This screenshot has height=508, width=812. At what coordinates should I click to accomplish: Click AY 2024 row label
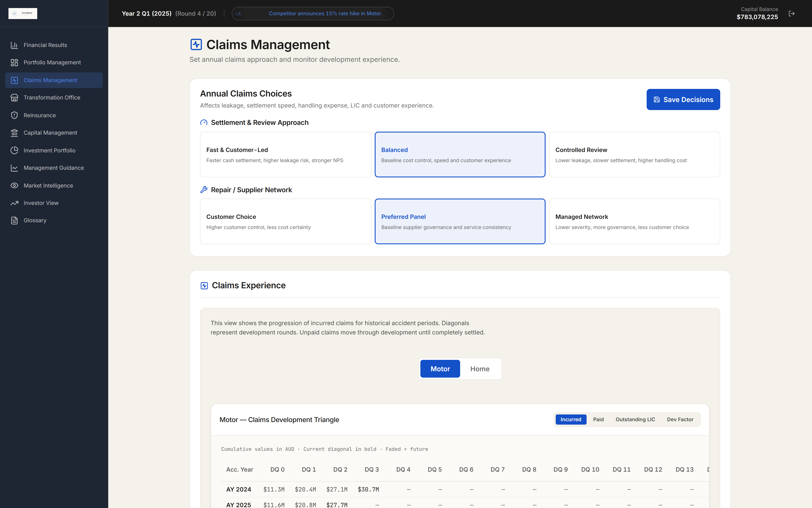point(239,490)
